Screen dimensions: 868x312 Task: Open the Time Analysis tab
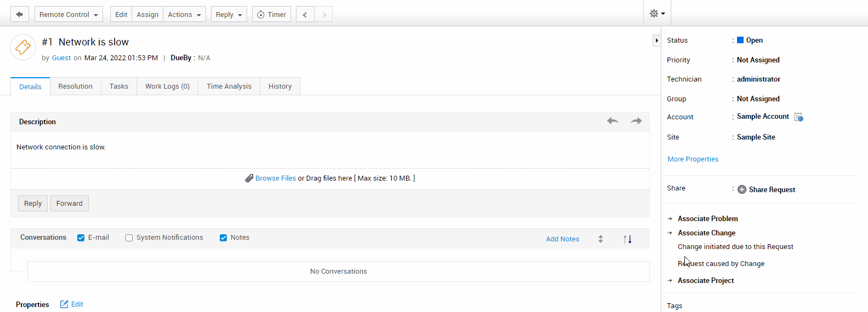(229, 86)
